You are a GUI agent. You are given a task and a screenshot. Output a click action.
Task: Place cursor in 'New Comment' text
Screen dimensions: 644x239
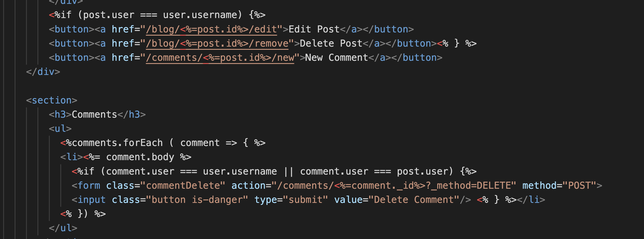tap(336, 58)
